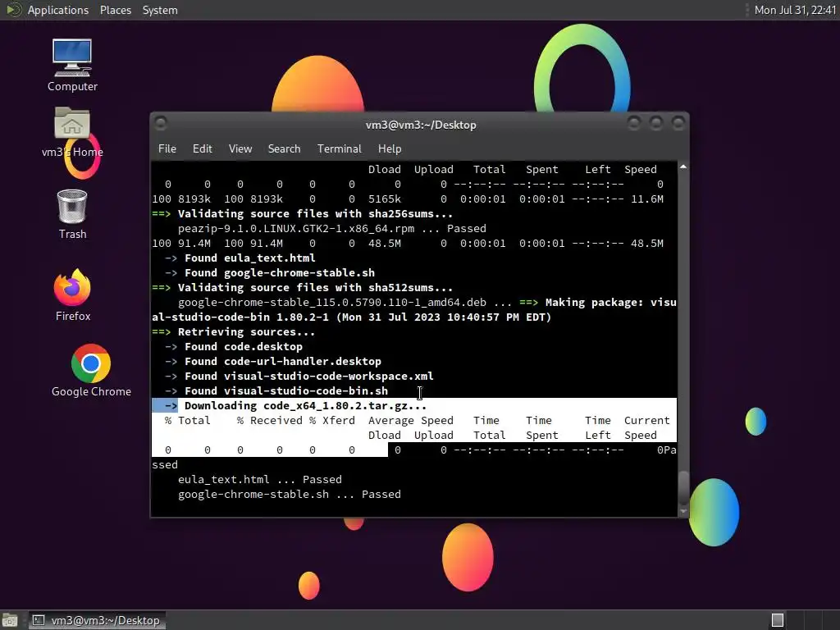Select the Trash desktop icon
The height and width of the screenshot is (630, 840).
pos(72,214)
